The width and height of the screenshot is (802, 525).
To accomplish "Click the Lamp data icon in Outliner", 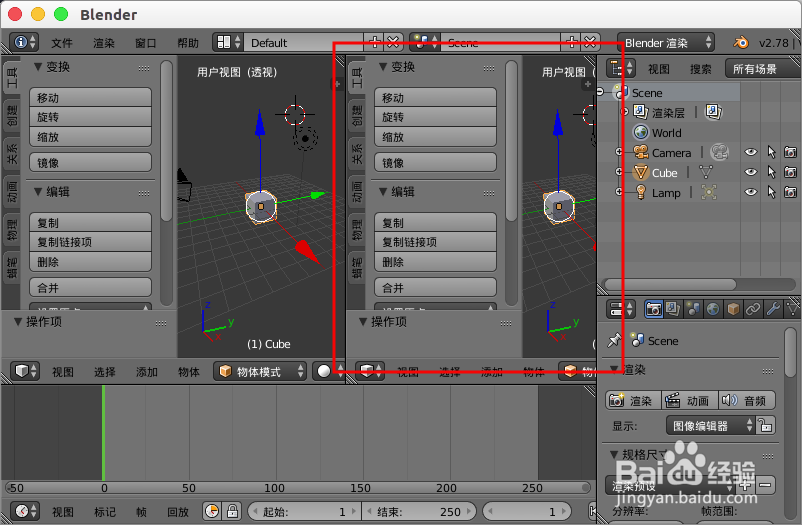I will coord(709,192).
